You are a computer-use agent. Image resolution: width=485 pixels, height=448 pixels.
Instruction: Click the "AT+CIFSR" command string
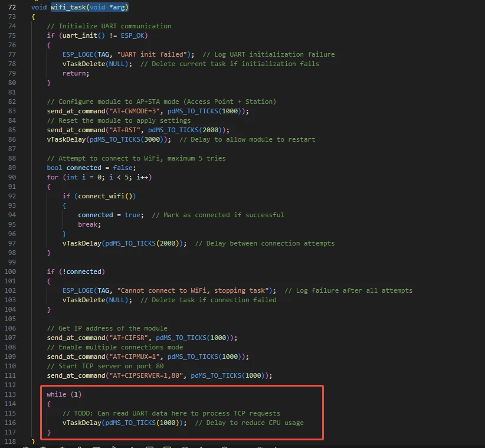pyautogui.click(x=129, y=338)
